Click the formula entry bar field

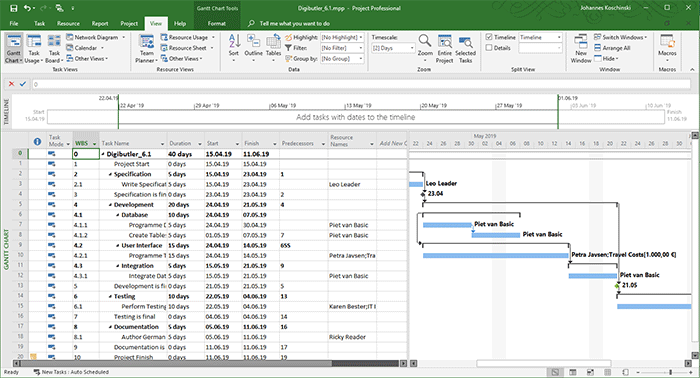coord(361,84)
